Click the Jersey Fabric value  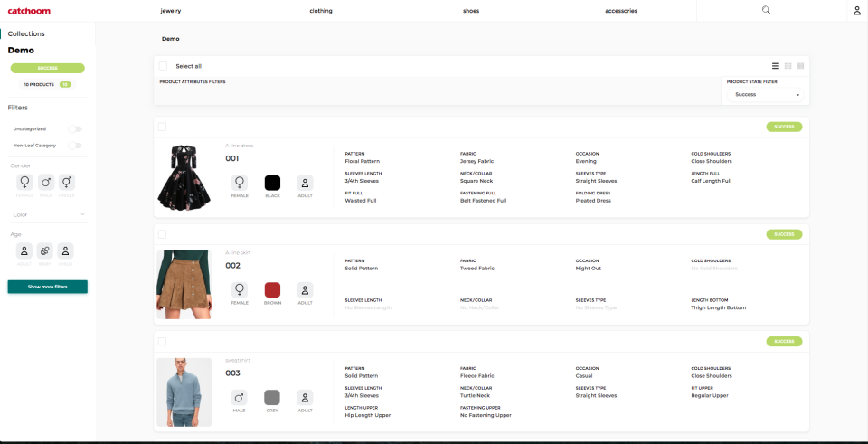[476, 161]
